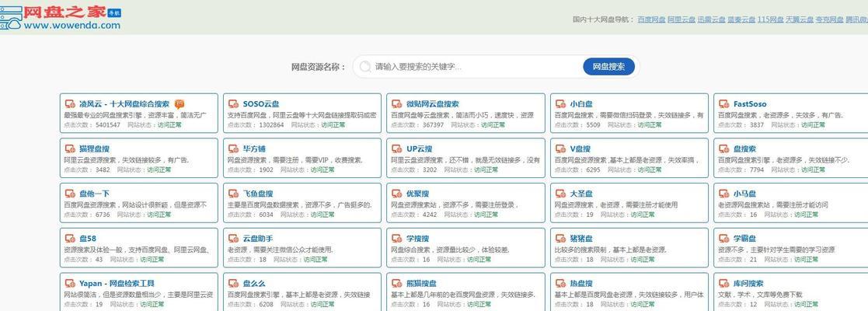Open the 飞鱼盘搜 title link
The image size is (868, 311).
258,194
